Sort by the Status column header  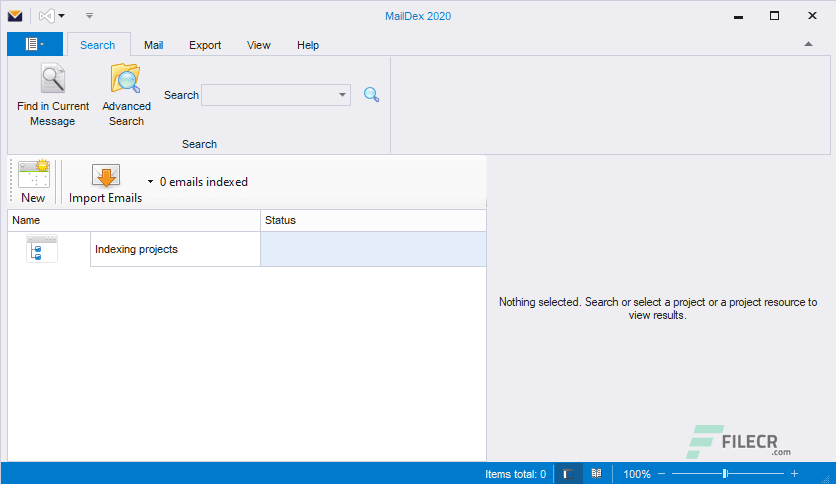coord(373,220)
